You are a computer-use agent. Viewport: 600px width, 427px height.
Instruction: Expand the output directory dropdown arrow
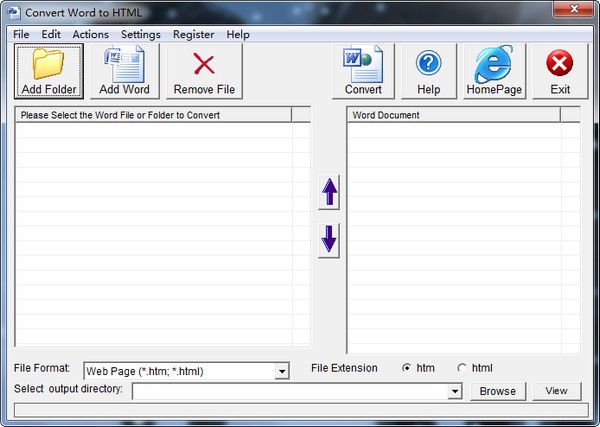pos(455,391)
